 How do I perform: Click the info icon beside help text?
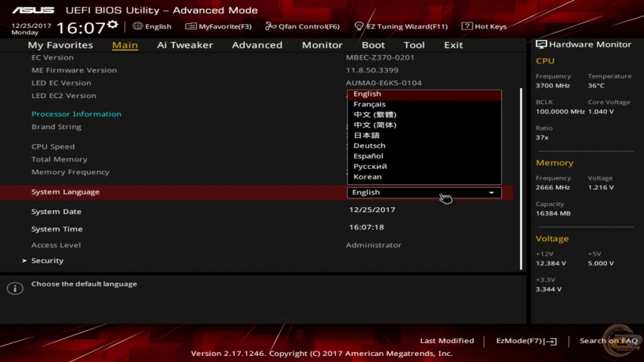point(15,288)
